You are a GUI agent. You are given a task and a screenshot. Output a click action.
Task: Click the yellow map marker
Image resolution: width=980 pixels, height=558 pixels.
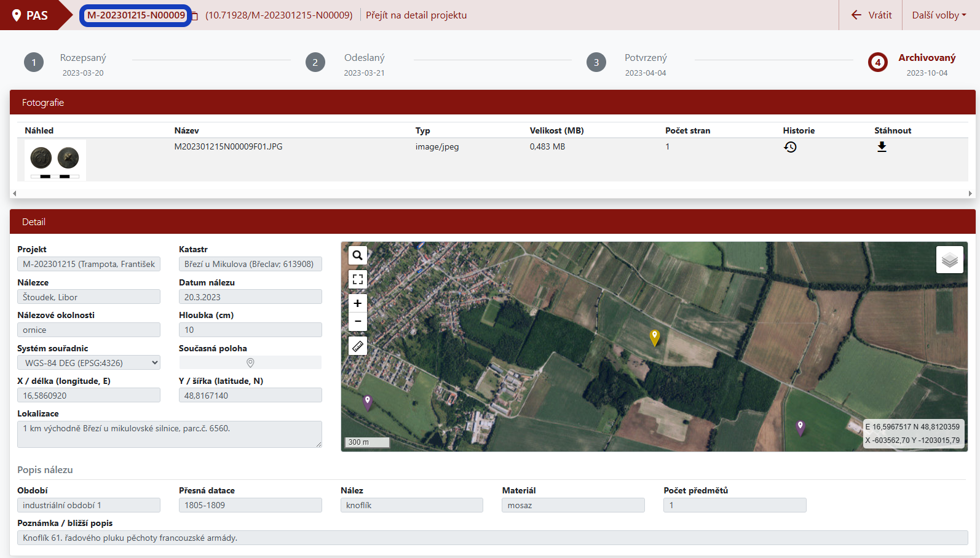[x=655, y=337]
